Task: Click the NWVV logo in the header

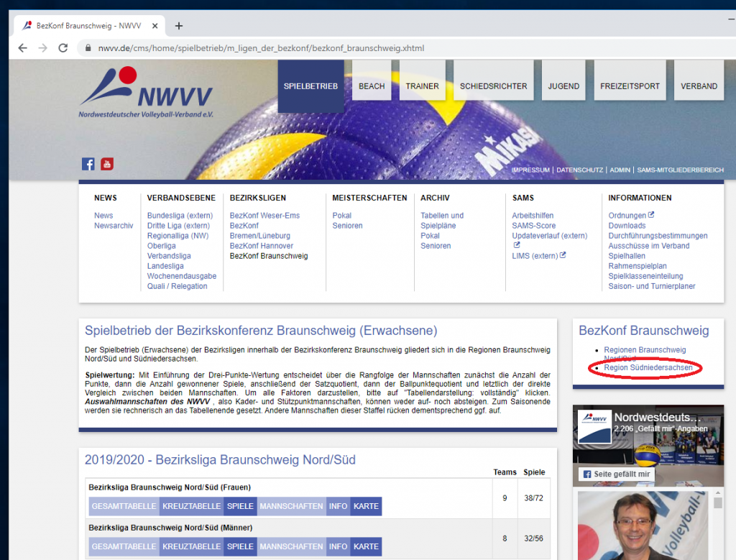Action: pos(146,93)
